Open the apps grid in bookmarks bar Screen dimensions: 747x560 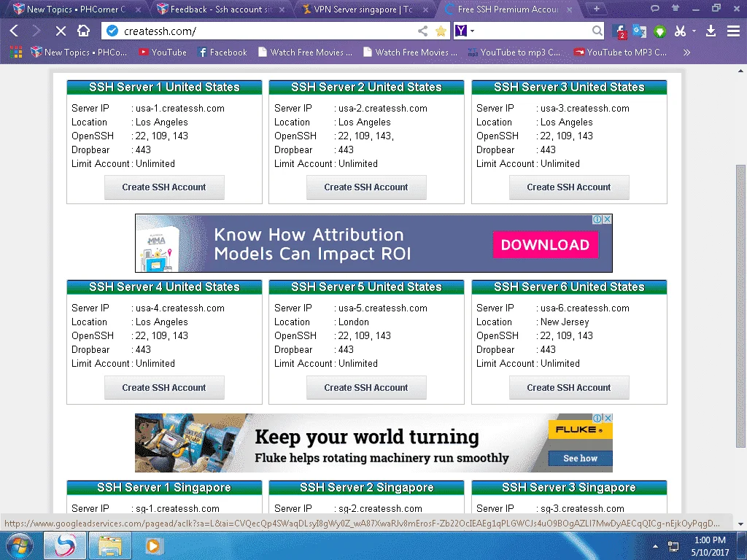coord(16,52)
